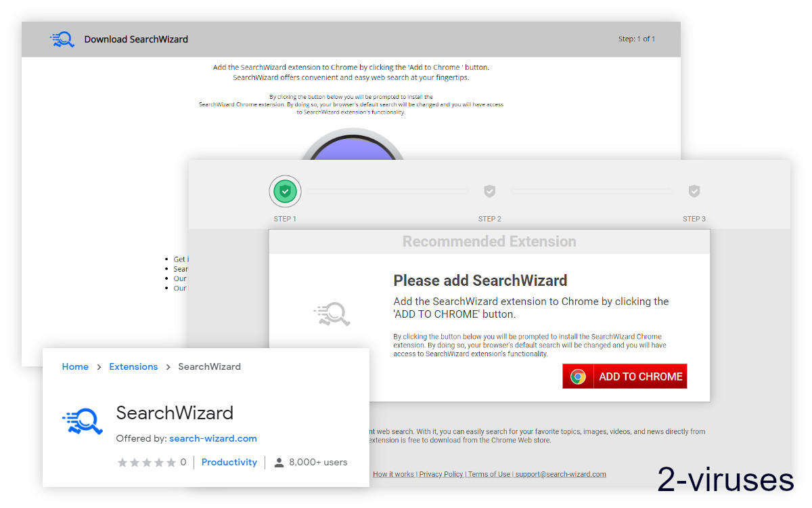Open the Productivity category link
The width and height of the screenshot is (812, 508).
click(229, 462)
